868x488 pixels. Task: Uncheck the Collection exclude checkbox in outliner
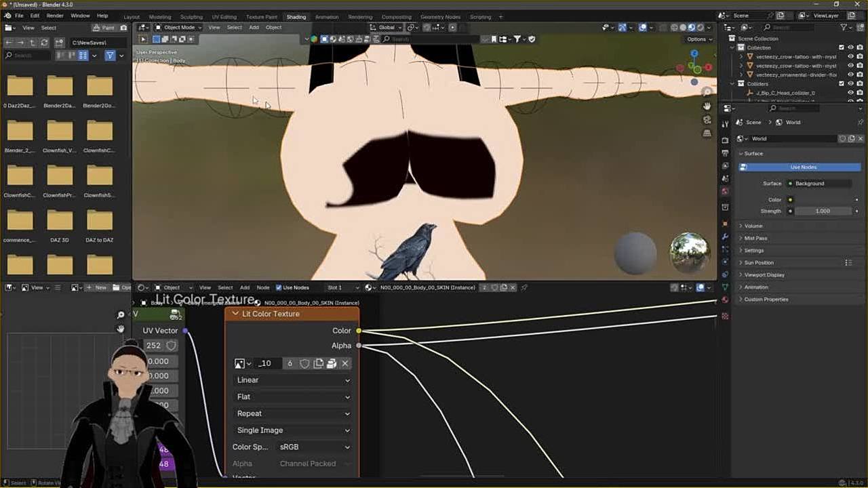pos(842,47)
